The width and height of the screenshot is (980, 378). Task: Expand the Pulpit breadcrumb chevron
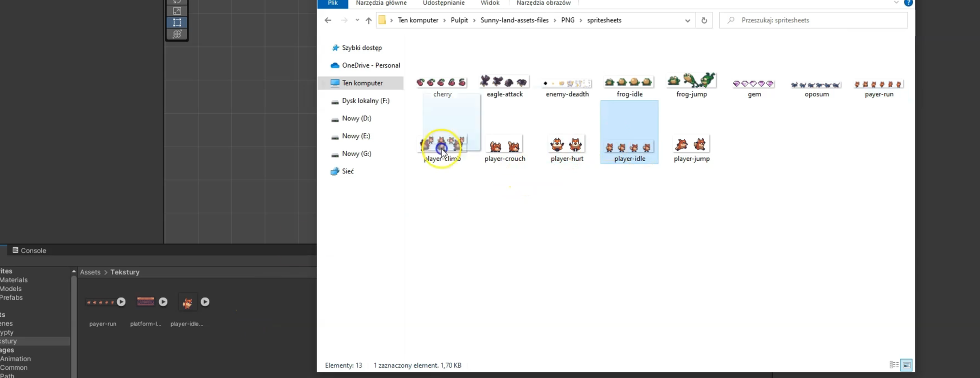coord(474,20)
